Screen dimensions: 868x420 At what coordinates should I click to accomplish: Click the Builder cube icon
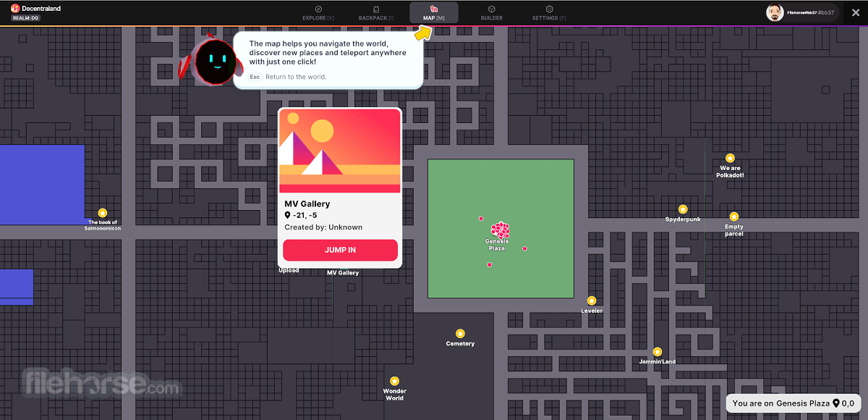point(492,9)
